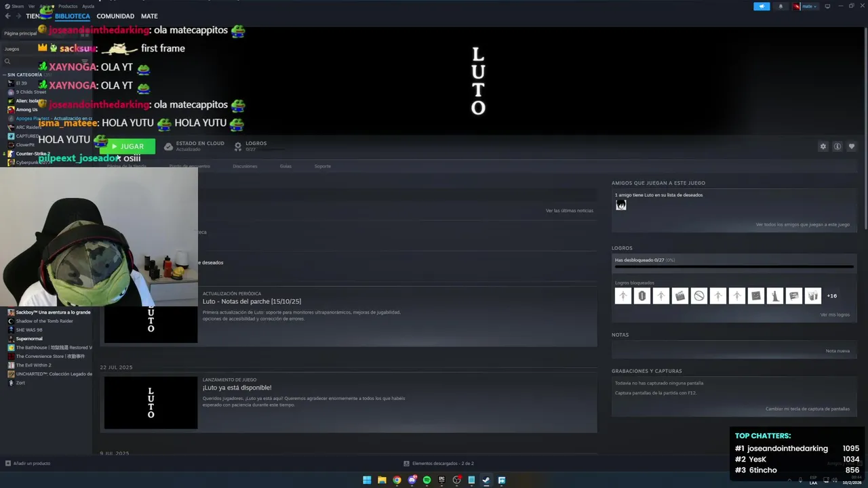868x488 pixels.
Task: Open the Windows Start menu
Action: [x=367, y=480]
